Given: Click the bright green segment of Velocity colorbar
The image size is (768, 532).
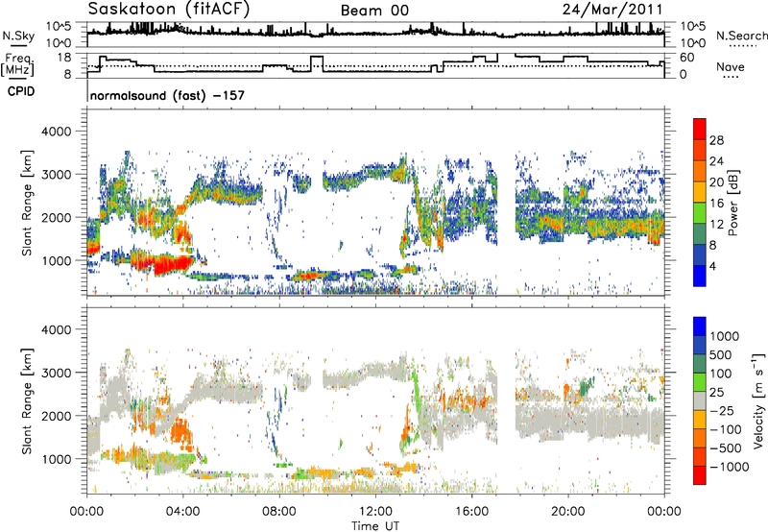Looking at the screenshot, I should (700, 382).
